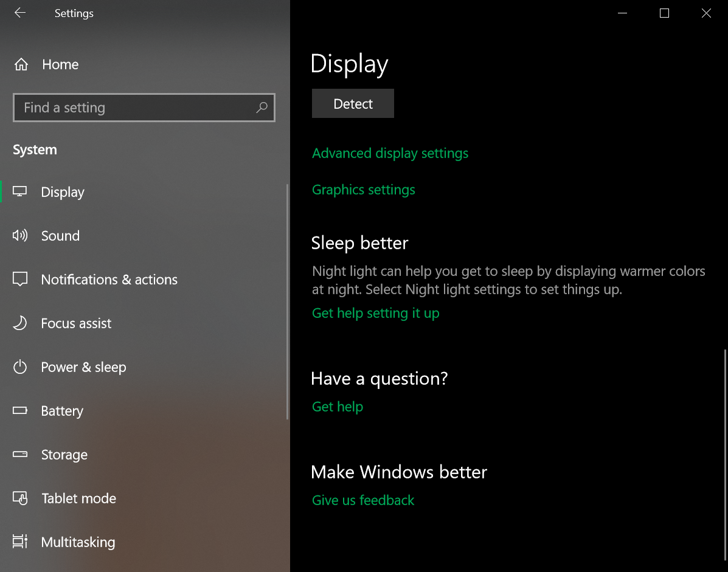The height and width of the screenshot is (572, 728).
Task: Click Give us feedback link
Action: (x=363, y=500)
